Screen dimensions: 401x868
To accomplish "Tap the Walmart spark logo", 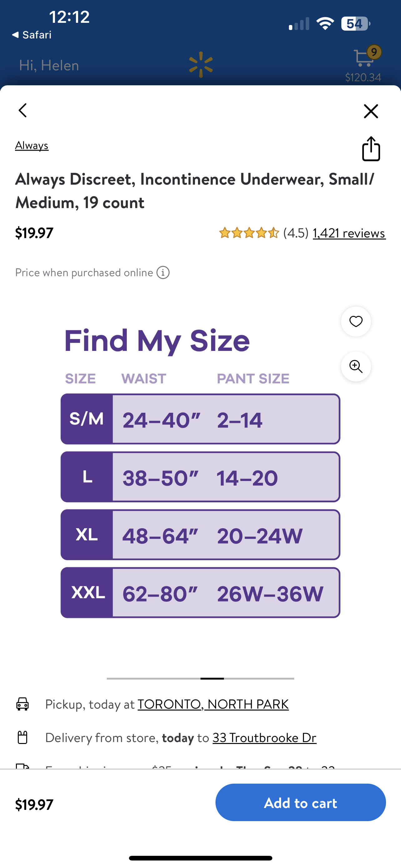I will [x=201, y=64].
